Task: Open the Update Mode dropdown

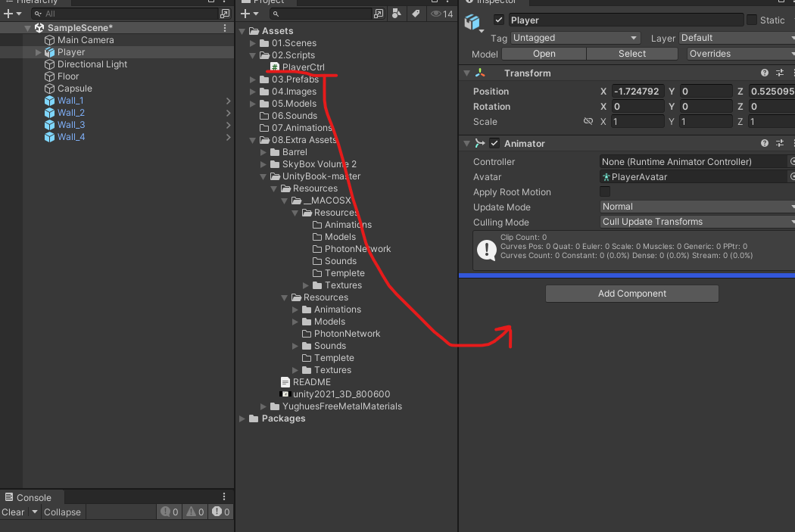Action: 697,207
